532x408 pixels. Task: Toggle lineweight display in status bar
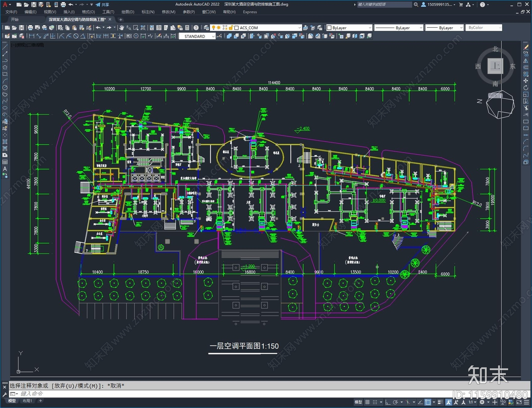click(x=440, y=402)
